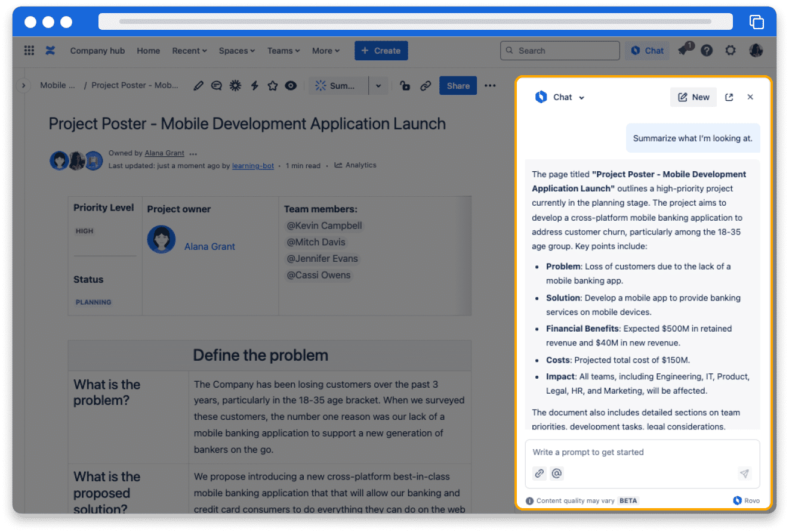789x532 pixels.
Task: Click the @Cassi Owens mention
Action: pyautogui.click(x=319, y=275)
